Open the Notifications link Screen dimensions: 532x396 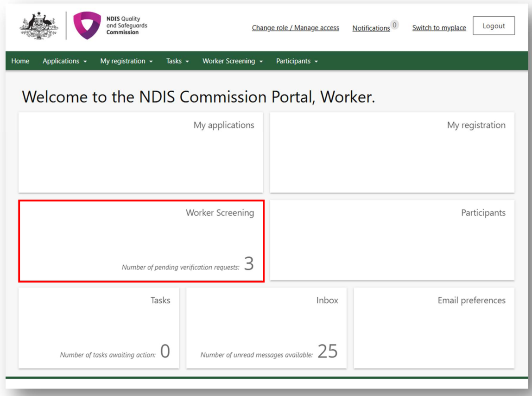(x=371, y=28)
